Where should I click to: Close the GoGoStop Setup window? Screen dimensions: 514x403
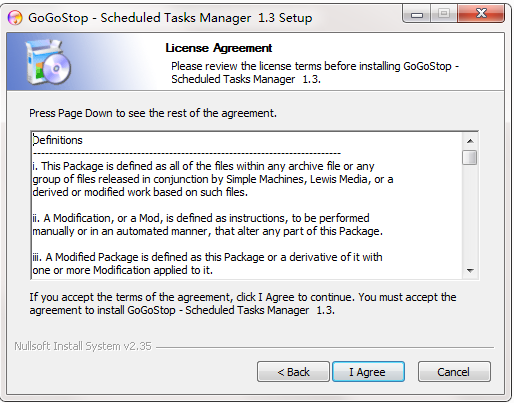pos(481,14)
